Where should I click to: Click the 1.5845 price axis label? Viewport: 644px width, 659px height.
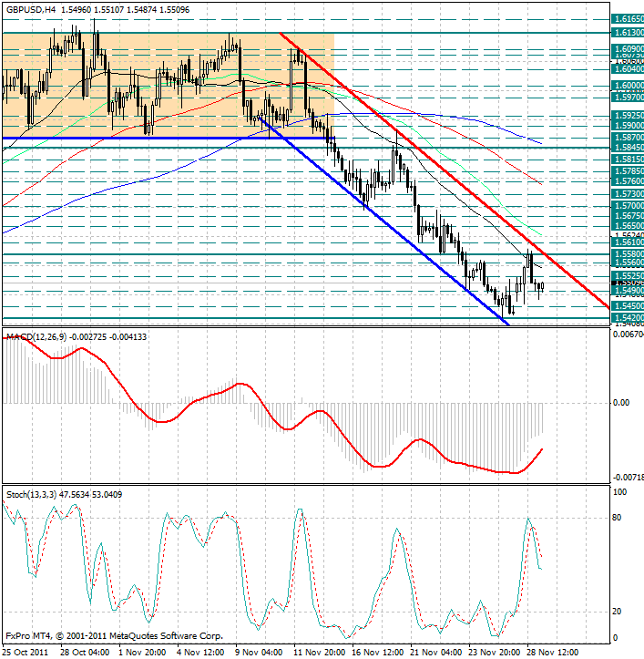(628, 147)
